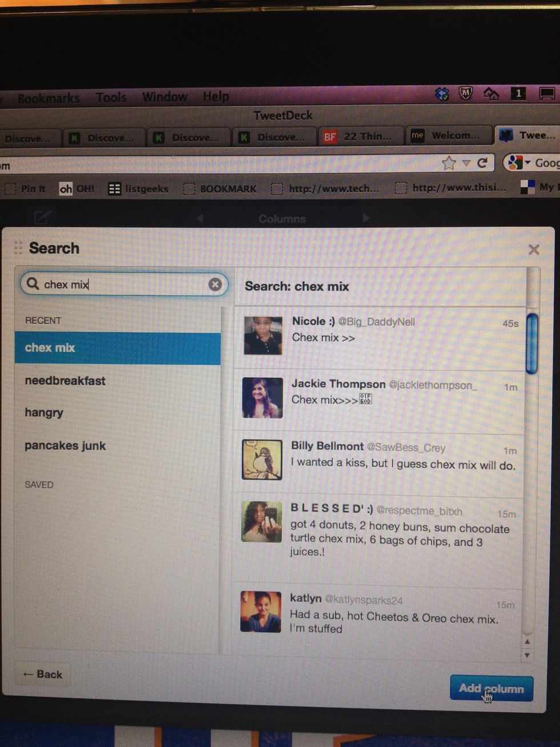
Task: Click the Jackie Thompson name
Action: 338,384
